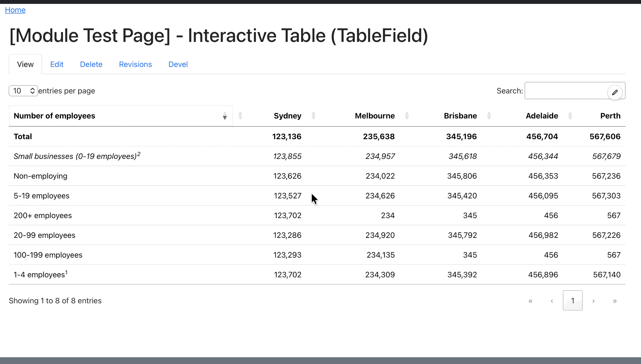Image resolution: width=641 pixels, height=364 pixels.
Task: Select the Delete tab
Action: (91, 64)
